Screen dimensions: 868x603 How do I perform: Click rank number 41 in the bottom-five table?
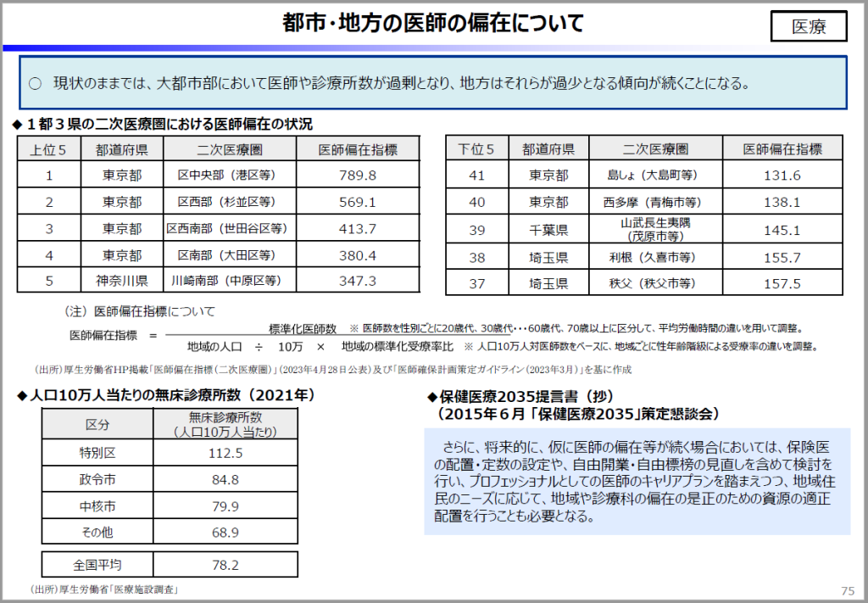476,175
